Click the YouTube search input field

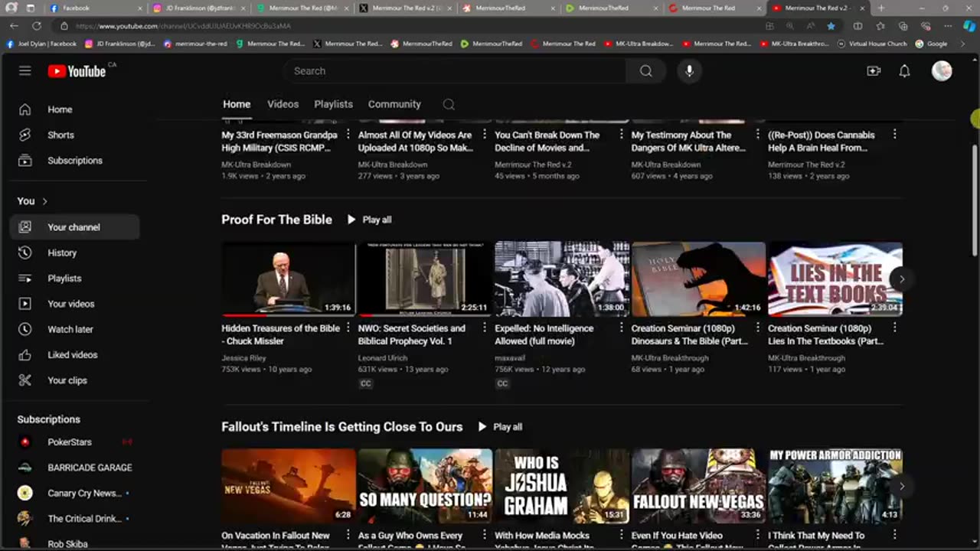pyautogui.click(x=455, y=71)
